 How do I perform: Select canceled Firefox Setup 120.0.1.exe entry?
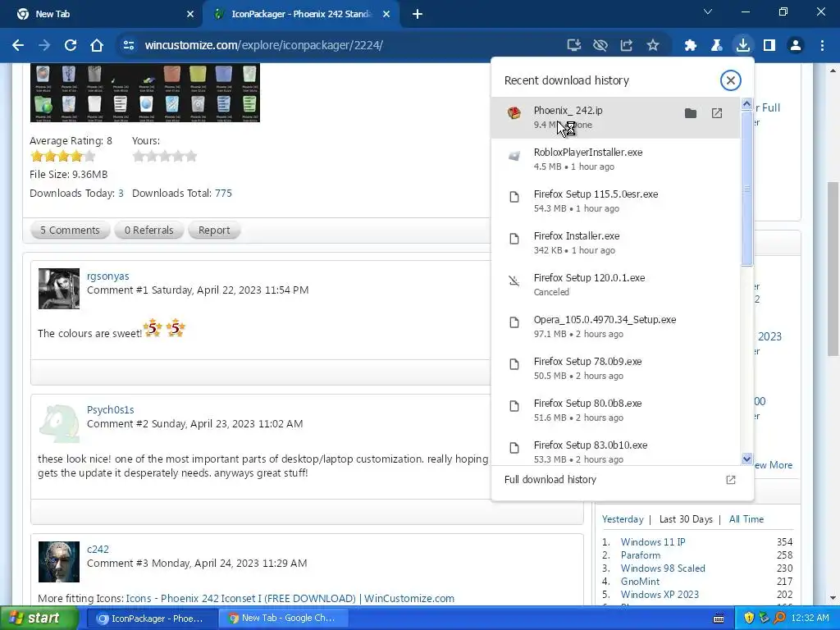615,285
